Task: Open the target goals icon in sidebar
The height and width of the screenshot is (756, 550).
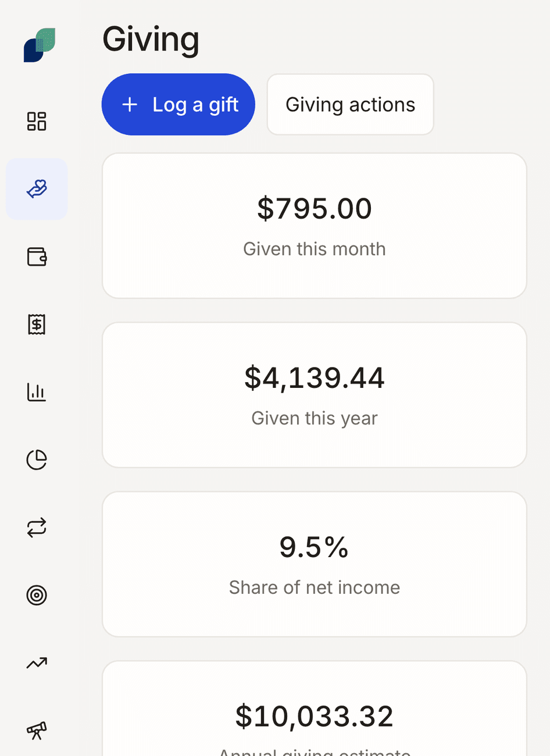Action: (x=37, y=595)
